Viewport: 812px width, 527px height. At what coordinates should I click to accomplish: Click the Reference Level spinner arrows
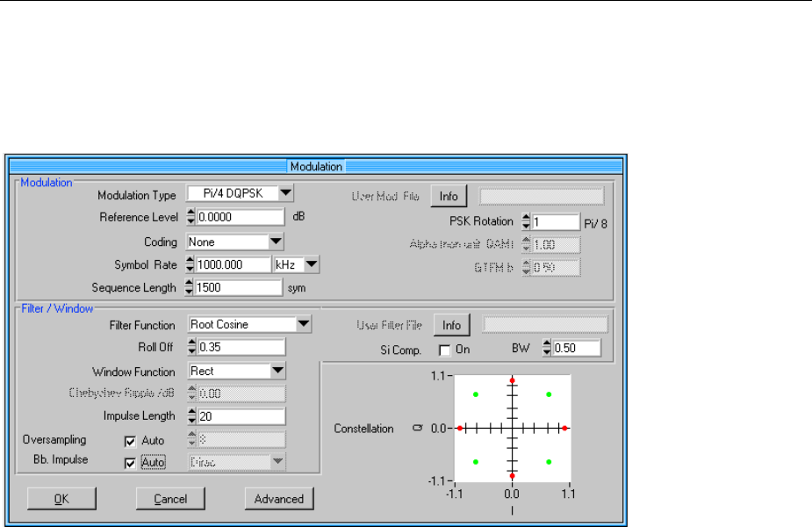coord(191,217)
